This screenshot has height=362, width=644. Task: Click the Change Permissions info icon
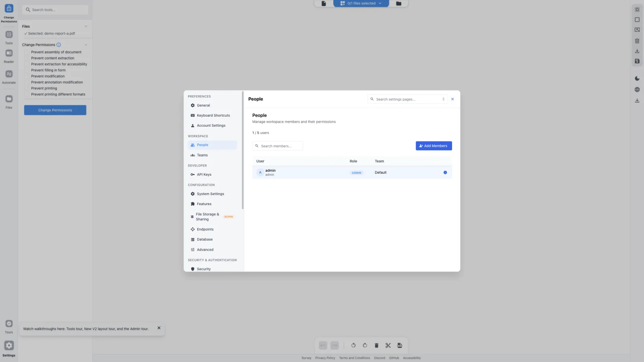[x=59, y=45]
